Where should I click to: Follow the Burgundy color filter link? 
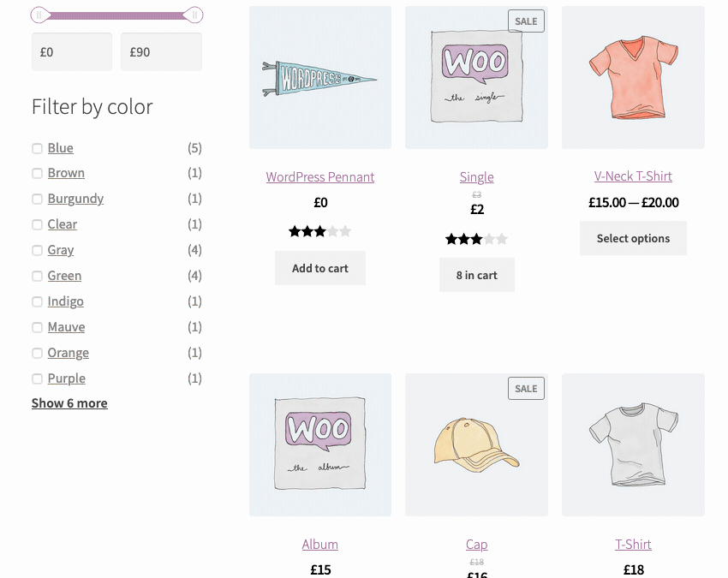[75, 199]
